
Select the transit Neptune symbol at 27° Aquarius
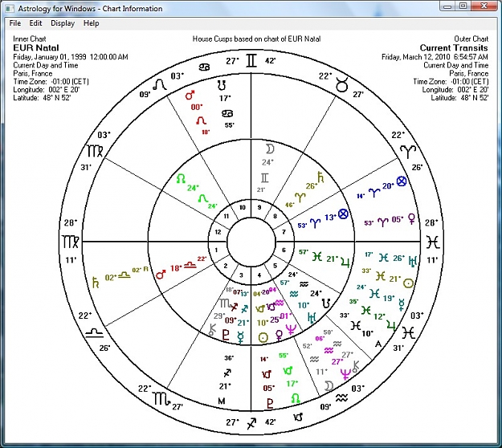(345, 374)
